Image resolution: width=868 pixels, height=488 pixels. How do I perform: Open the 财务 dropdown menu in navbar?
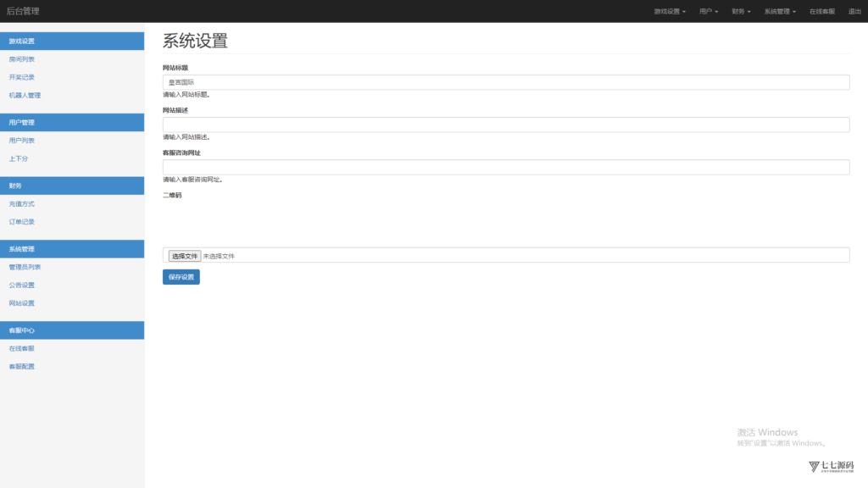pos(741,12)
